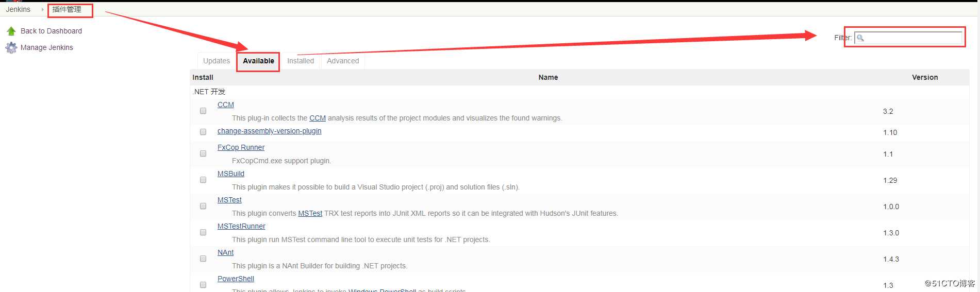Check the MSTest plugin checkbox
The width and height of the screenshot is (980, 292).
coord(203,206)
